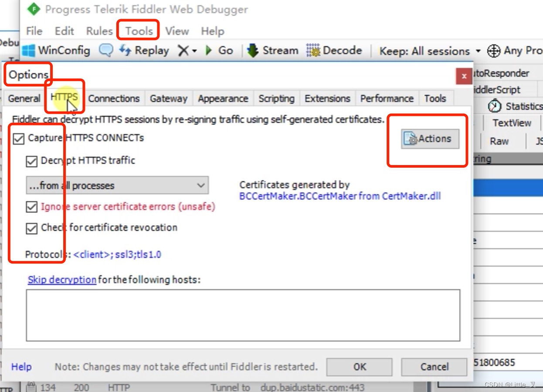The width and height of the screenshot is (543, 392).
Task: Toggle Check for certificate revocation checkbox
Action: [31, 228]
